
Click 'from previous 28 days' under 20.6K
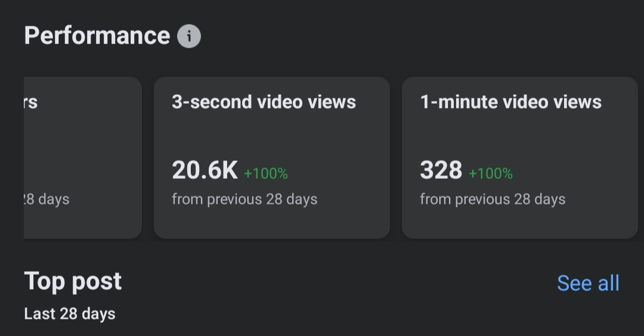pos(244,200)
